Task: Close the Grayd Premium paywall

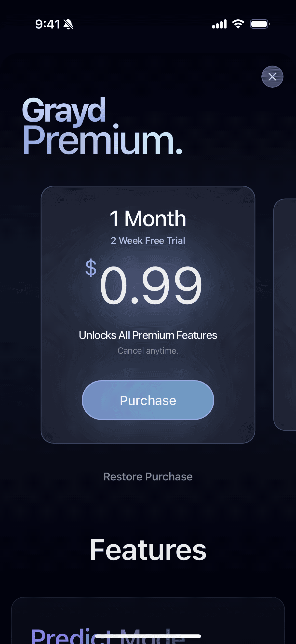Action: tap(272, 76)
